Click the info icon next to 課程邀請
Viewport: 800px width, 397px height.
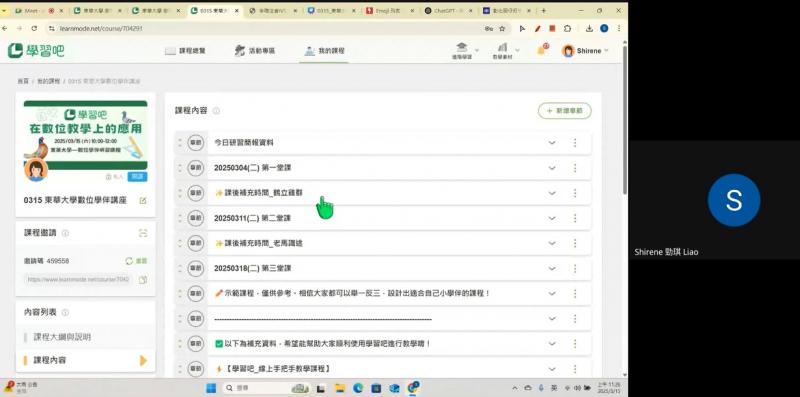coord(65,233)
